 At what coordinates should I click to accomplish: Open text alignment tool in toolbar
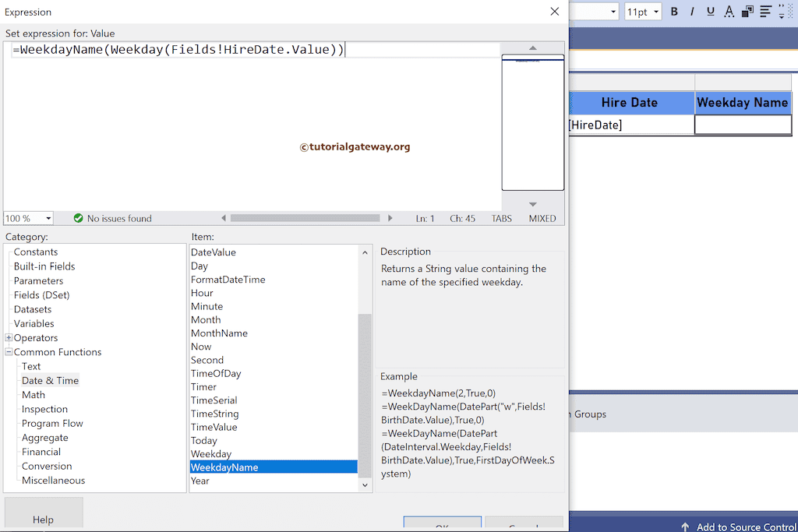(x=765, y=11)
